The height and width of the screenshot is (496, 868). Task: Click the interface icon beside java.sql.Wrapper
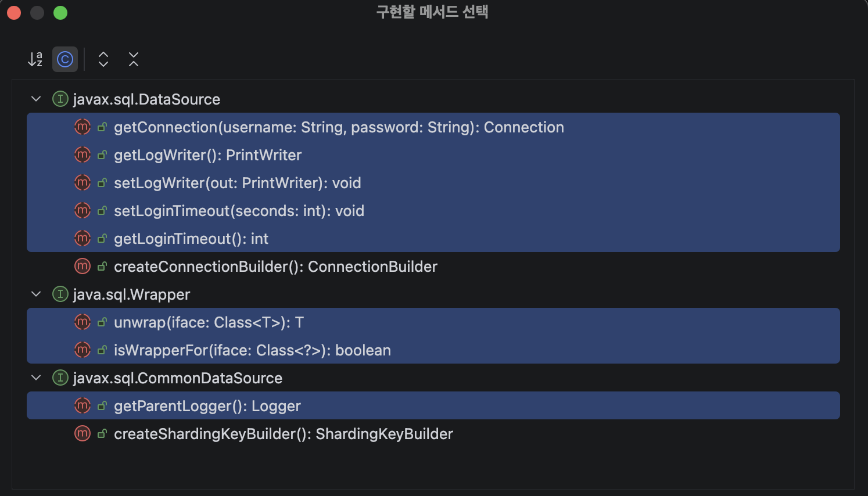point(60,294)
